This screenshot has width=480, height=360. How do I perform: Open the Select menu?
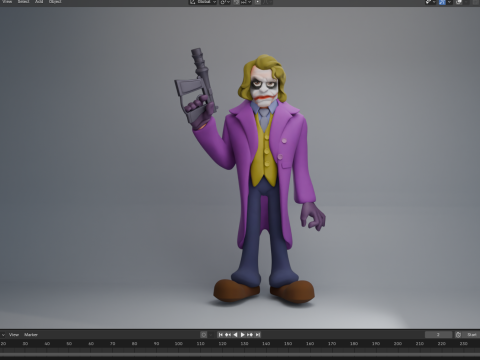[x=23, y=2]
